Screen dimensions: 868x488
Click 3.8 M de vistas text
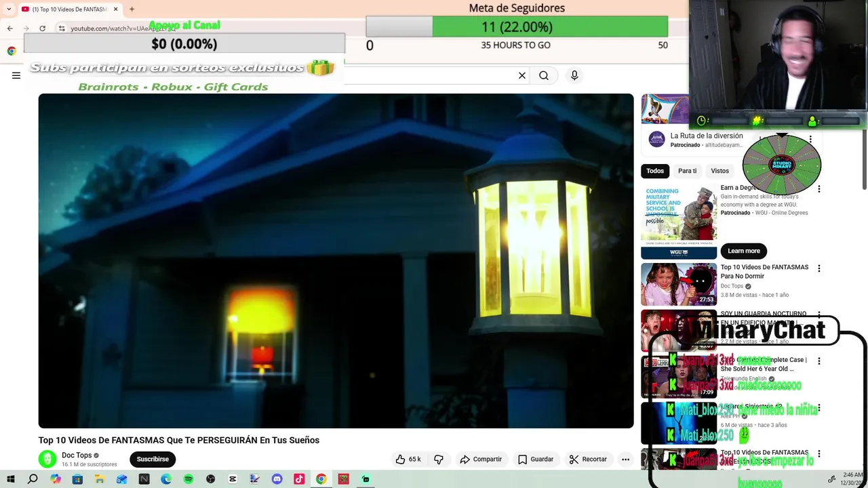pyautogui.click(x=738, y=295)
